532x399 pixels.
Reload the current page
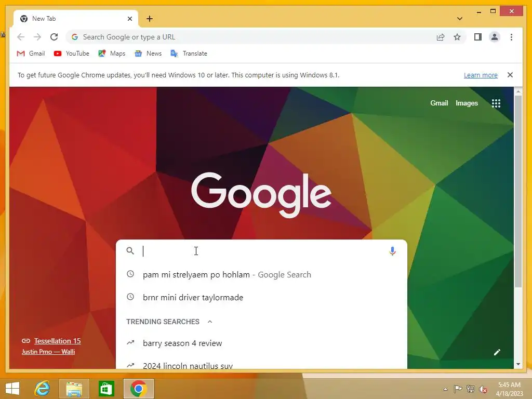coord(54,37)
